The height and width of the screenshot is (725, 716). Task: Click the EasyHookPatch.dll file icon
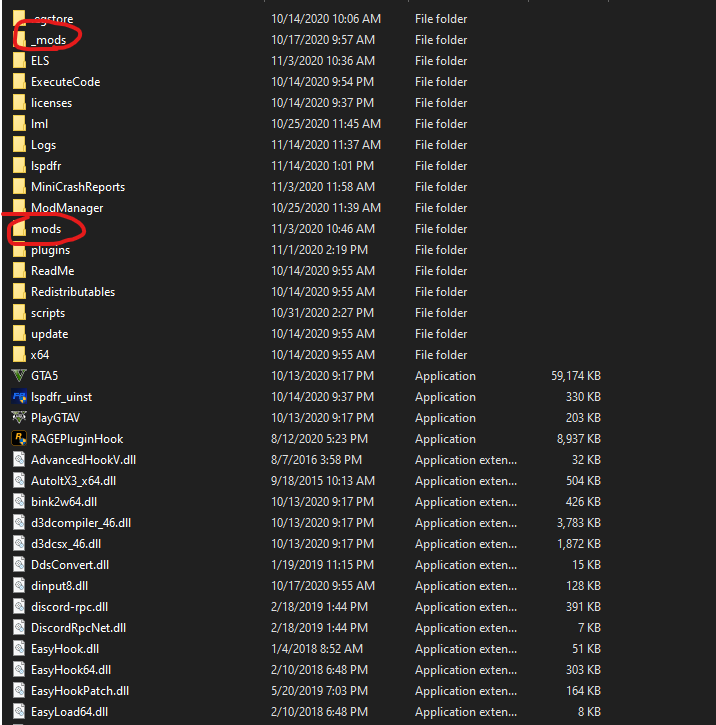tap(19, 691)
